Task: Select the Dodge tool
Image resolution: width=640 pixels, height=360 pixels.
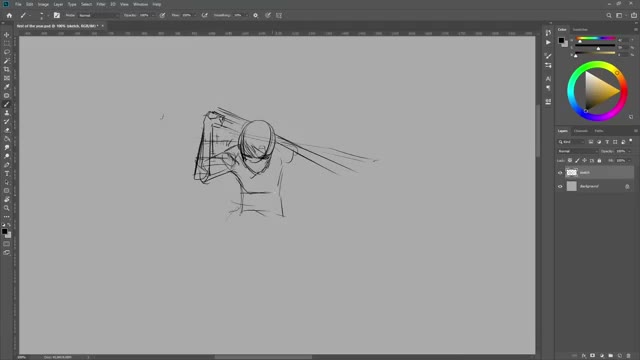Action: [x=7, y=156]
